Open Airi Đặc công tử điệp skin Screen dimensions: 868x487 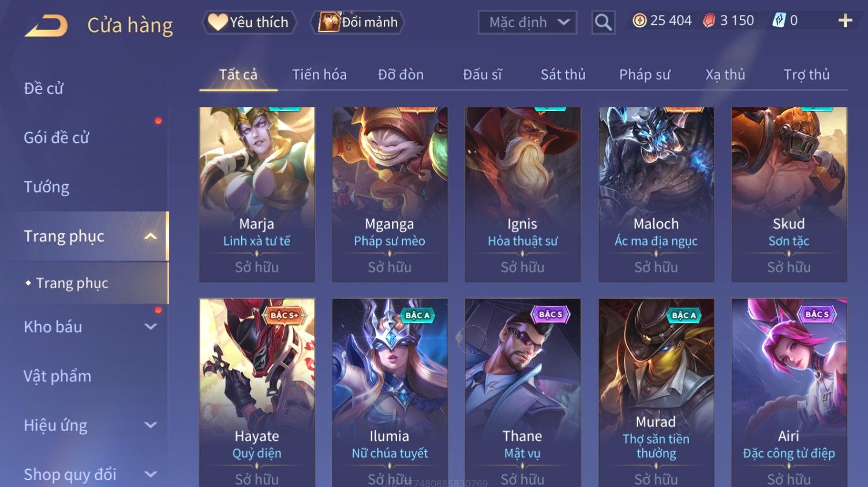789,393
